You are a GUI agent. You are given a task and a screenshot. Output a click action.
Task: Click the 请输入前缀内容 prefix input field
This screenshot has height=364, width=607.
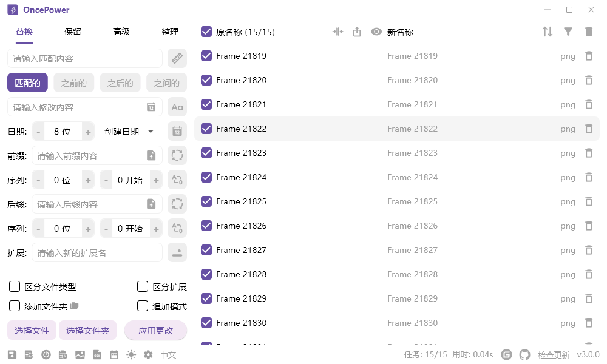point(88,156)
